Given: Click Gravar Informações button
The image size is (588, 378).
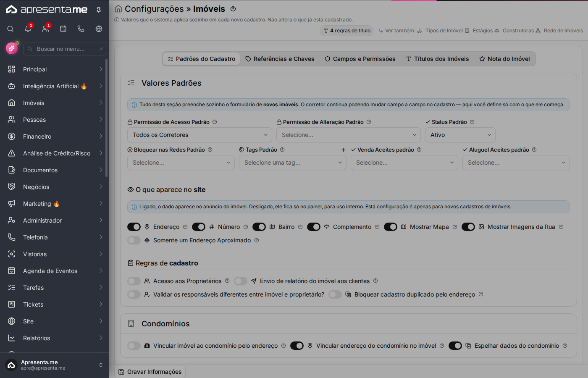Looking at the screenshot, I should click(x=150, y=372).
